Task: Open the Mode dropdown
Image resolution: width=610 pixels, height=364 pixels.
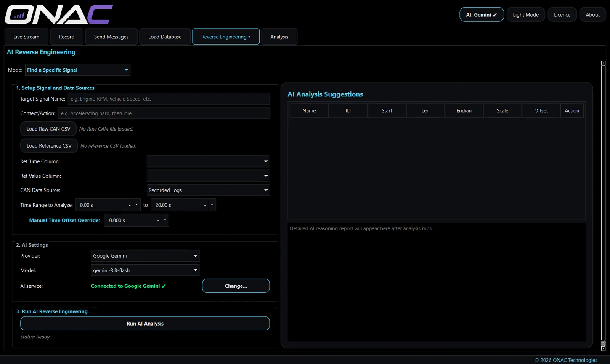Action: 78,70
